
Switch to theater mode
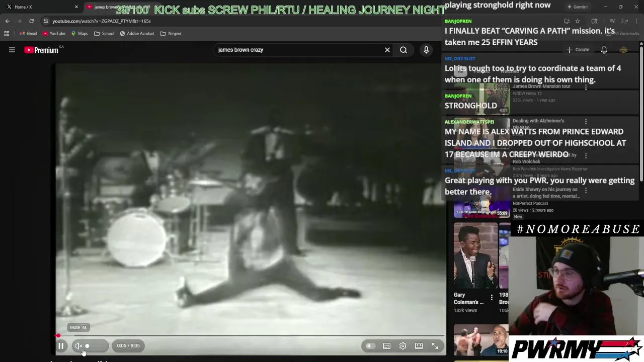(x=419, y=346)
